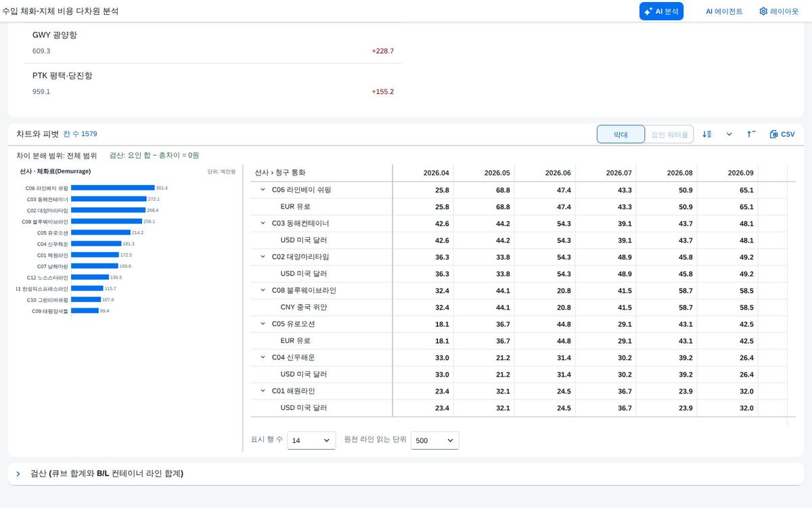Screen dimensions: 812x508
Task: Click the sort descending rows icon
Action: pyautogui.click(x=707, y=134)
